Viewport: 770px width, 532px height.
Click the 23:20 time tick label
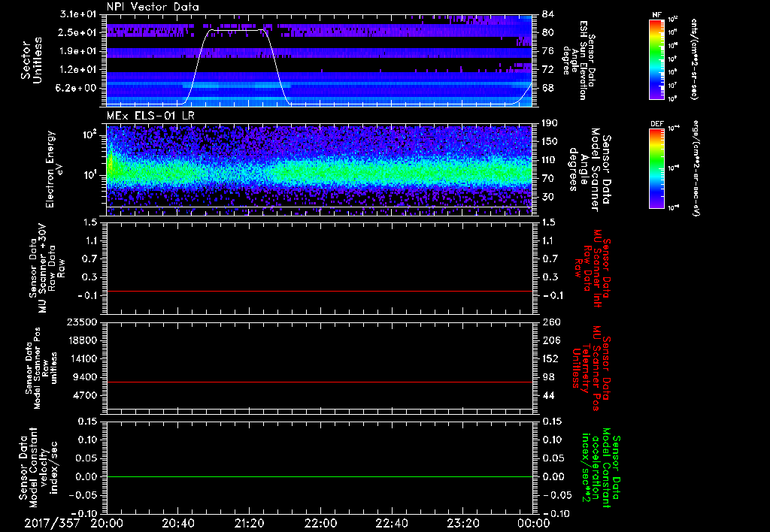[463, 522]
